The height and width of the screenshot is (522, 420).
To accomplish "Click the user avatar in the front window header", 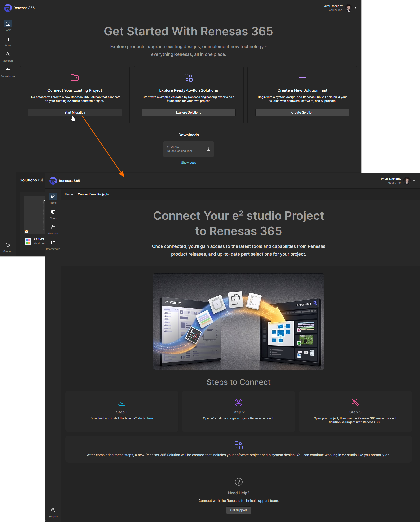I will (407, 180).
